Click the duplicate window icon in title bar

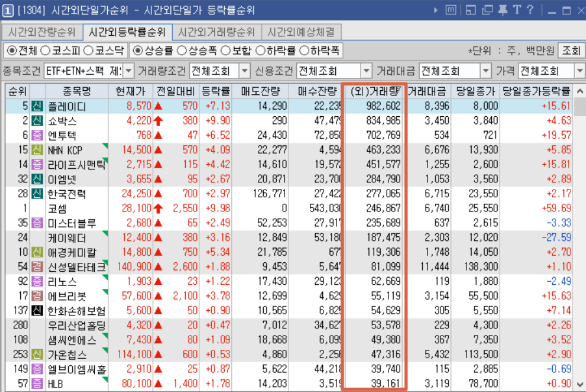pos(487,10)
